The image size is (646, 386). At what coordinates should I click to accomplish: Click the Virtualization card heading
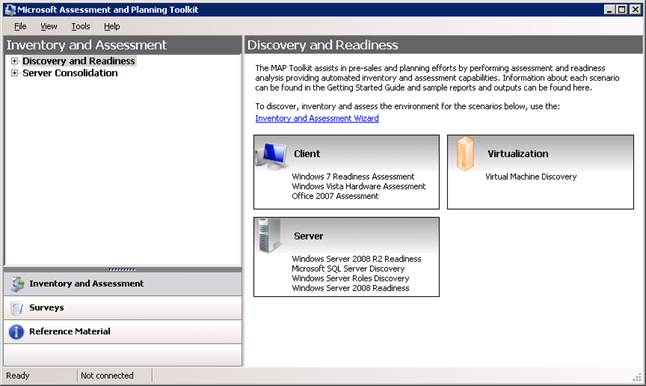[517, 154]
